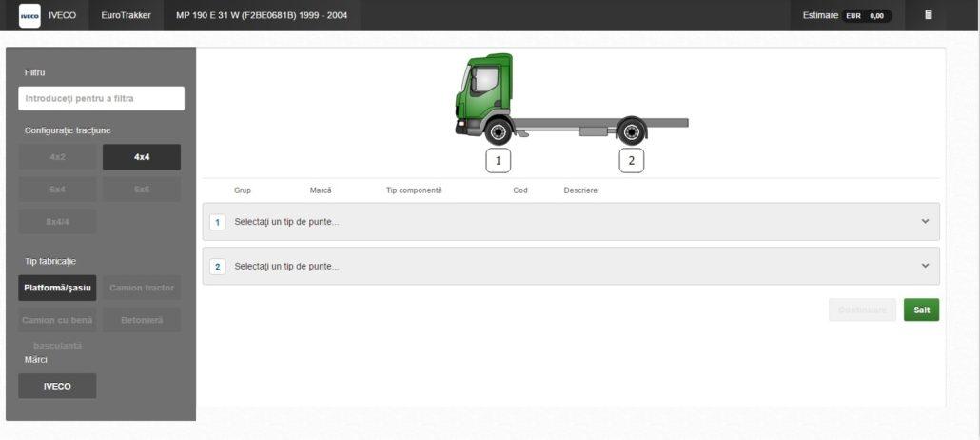
Task: Click axle marker number 1 under truck
Action: [x=499, y=160]
